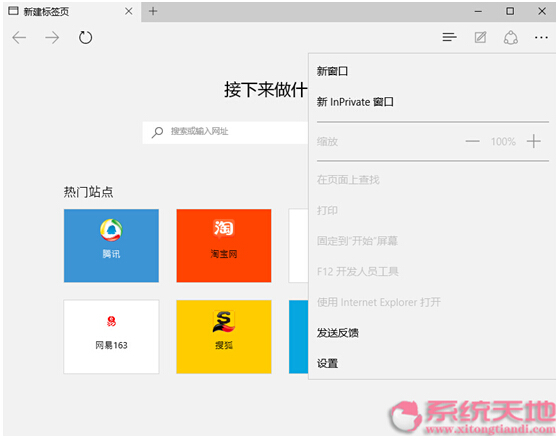The width and height of the screenshot is (559, 447).
Task: Close the 新建标签页 tab
Action: point(129,11)
